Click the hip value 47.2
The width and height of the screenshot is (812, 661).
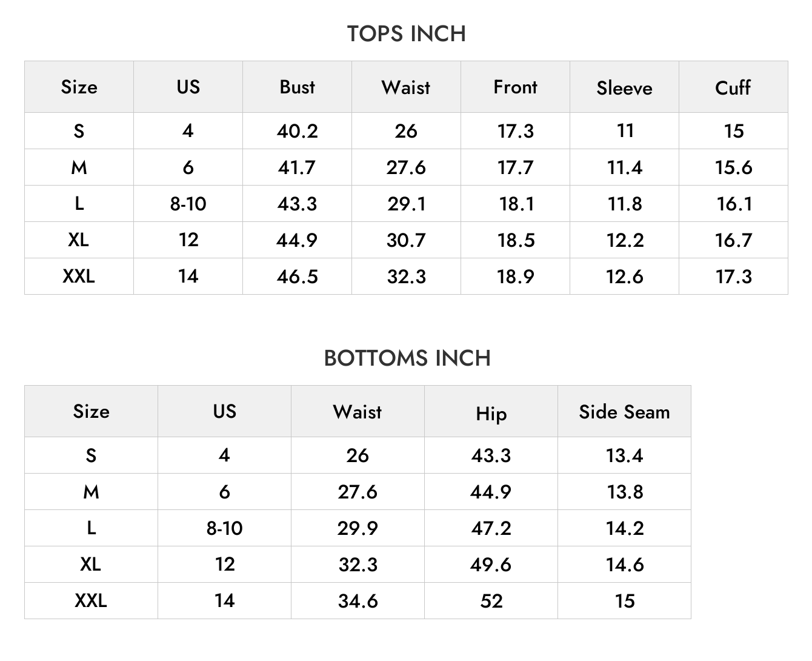pyautogui.click(x=491, y=528)
